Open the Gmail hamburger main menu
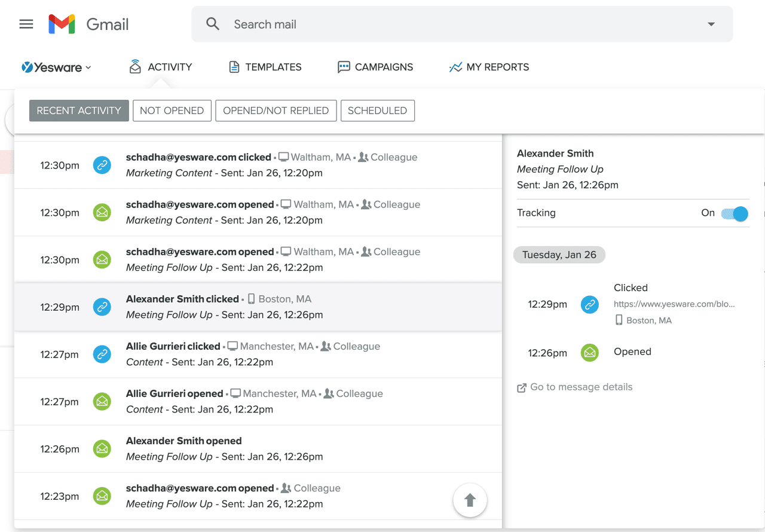 [x=26, y=25]
